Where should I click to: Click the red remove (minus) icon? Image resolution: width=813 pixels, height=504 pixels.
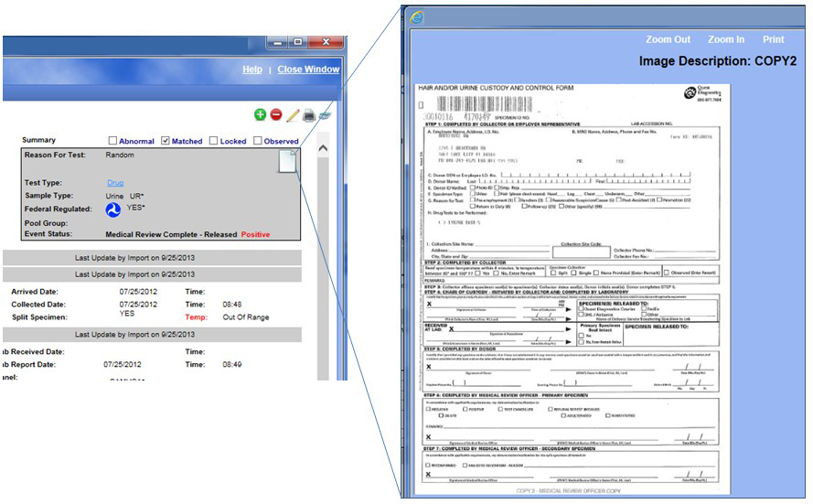pyautogui.click(x=276, y=114)
